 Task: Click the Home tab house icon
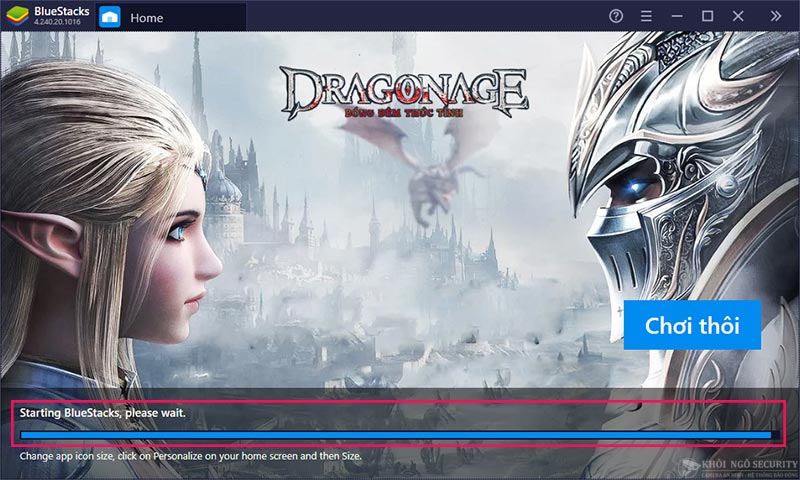(x=110, y=17)
